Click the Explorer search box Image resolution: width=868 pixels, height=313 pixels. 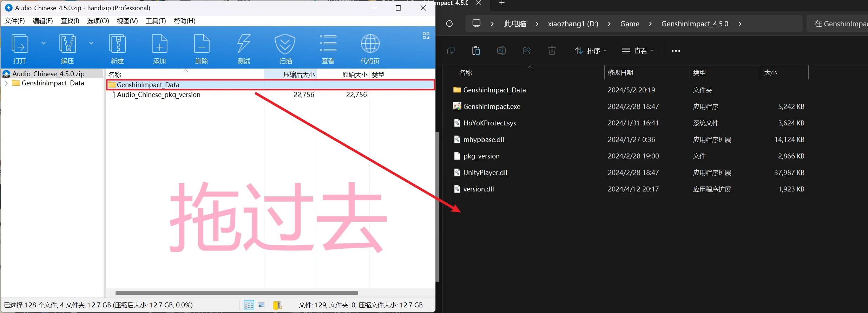tap(838, 24)
